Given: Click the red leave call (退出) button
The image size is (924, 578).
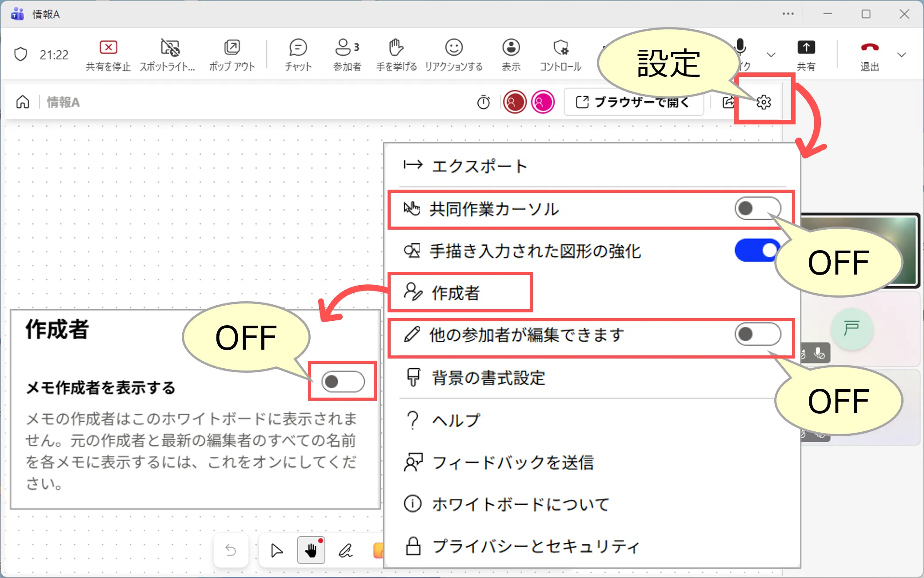Looking at the screenshot, I should [x=869, y=48].
